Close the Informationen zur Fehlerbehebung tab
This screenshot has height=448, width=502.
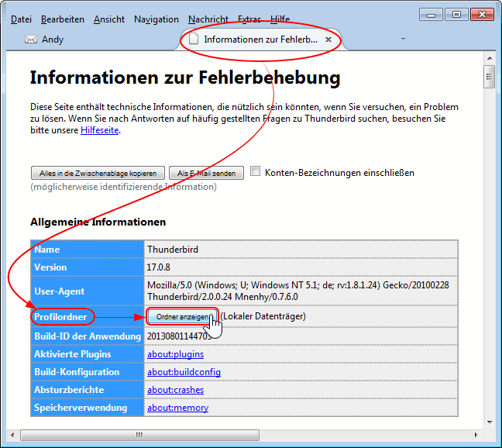[x=328, y=39]
